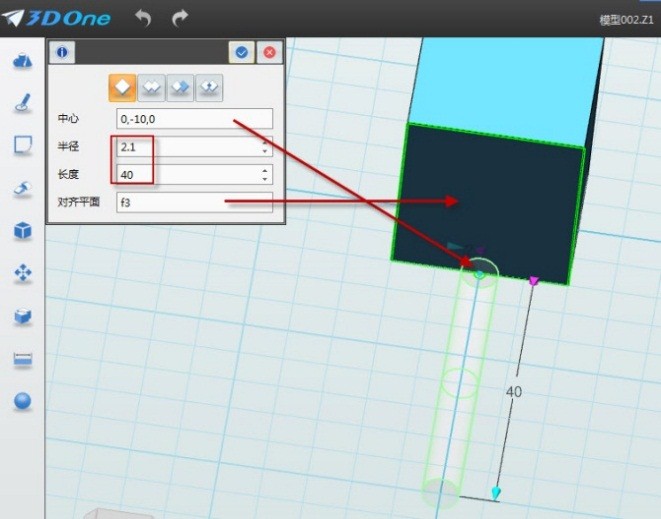Open the blue cube feature modeling tool
The width and height of the screenshot is (661, 519).
22,231
